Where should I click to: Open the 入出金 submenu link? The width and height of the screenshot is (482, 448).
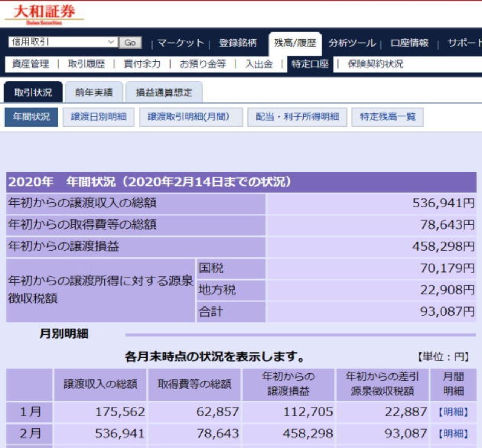(x=259, y=64)
